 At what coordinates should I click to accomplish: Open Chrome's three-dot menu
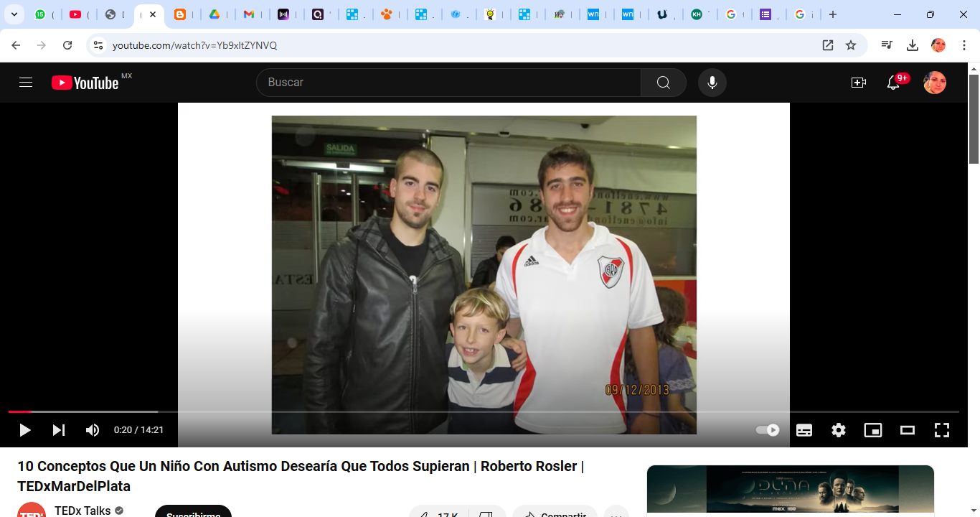coord(964,45)
